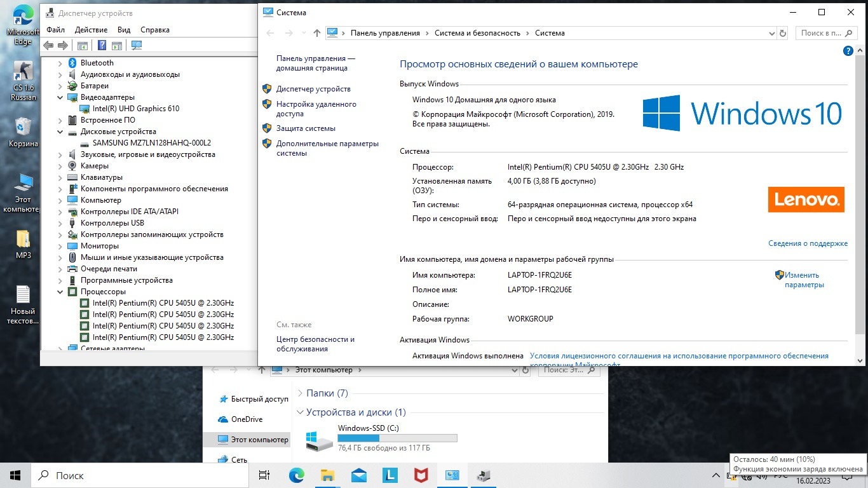868x488 pixels.
Task: Open Защита системы link
Action: click(x=306, y=128)
